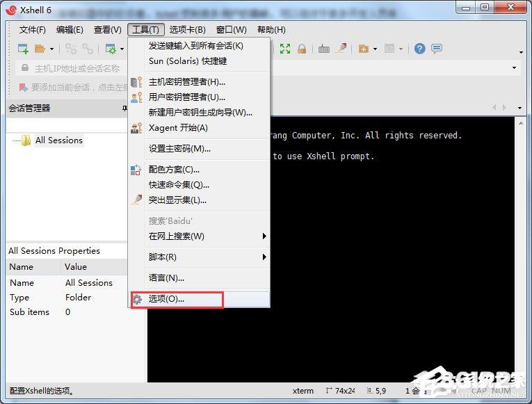Click the Sub items row

[x=66, y=312]
